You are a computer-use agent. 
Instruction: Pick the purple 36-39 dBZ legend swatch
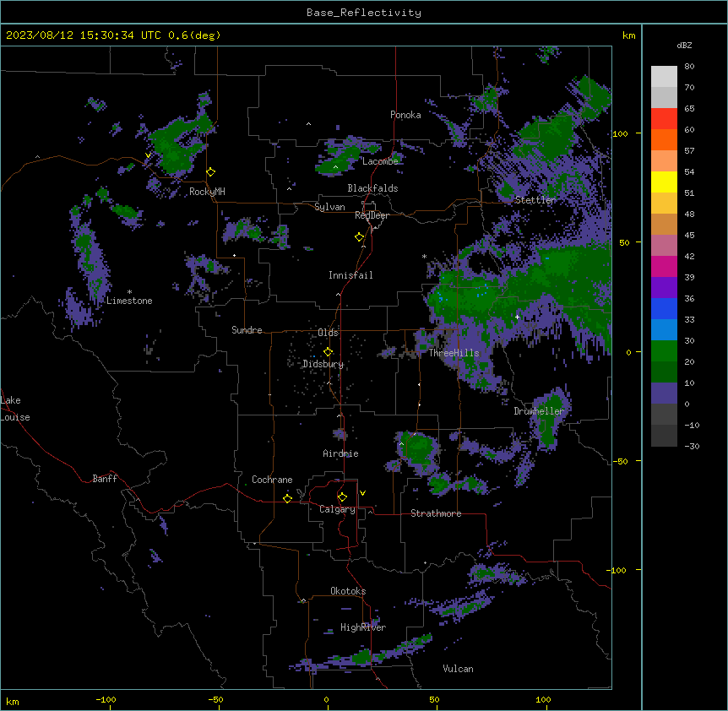(x=664, y=288)
